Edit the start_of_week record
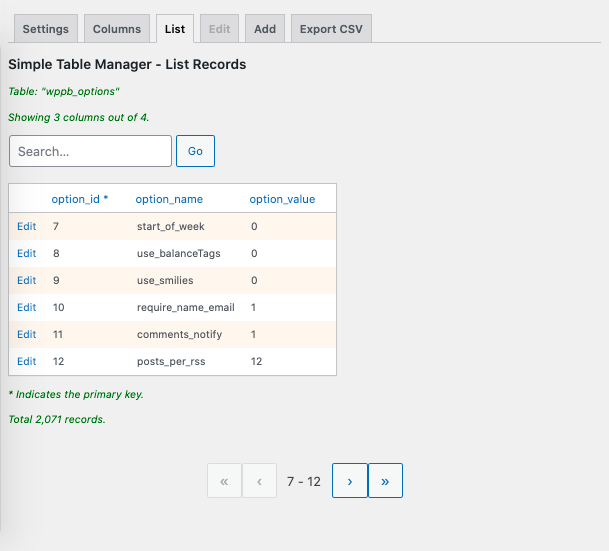This screenshot has height=551, width=609. 26,226
